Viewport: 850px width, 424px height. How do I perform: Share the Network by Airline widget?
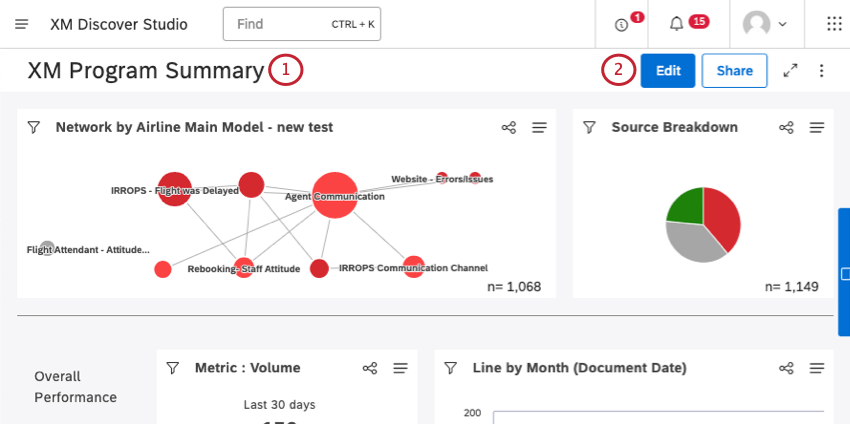[x=509, y=127]
